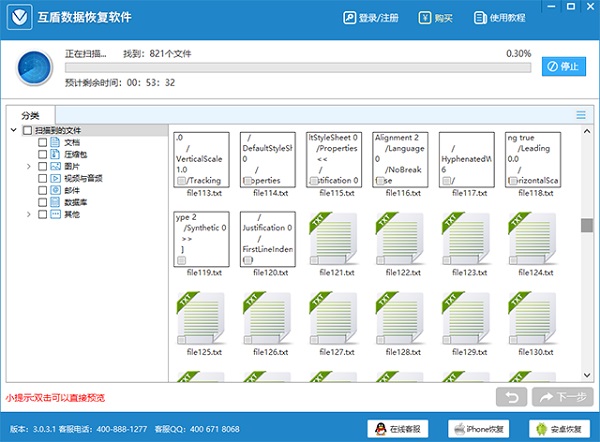Check the 文档 category checkbox

42,142
